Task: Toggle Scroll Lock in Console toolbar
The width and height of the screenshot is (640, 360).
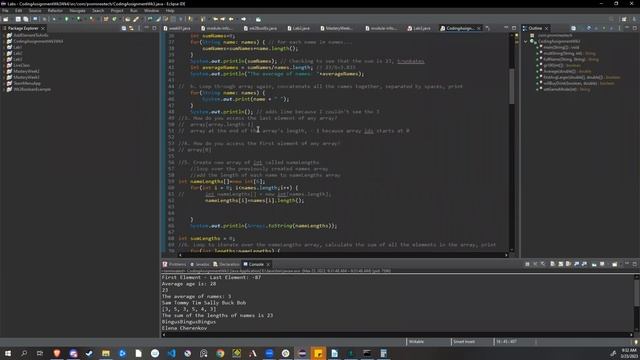Action: point(560,264)
